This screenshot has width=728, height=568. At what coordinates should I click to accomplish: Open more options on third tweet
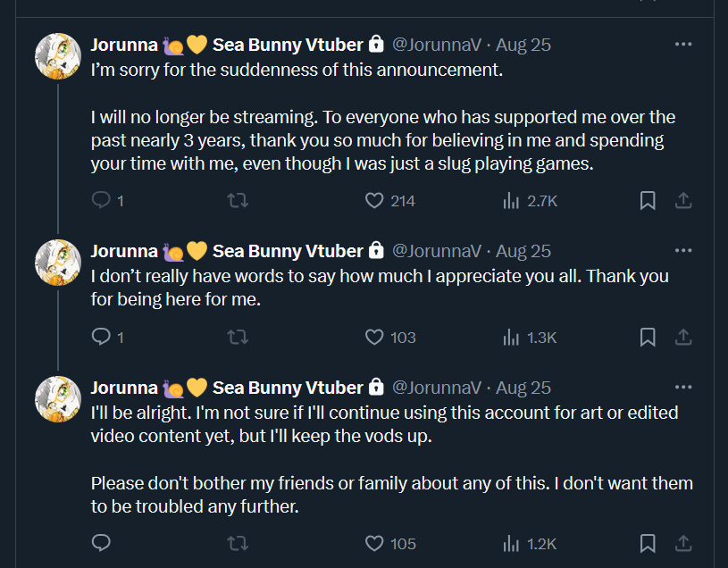coord(683,388)
